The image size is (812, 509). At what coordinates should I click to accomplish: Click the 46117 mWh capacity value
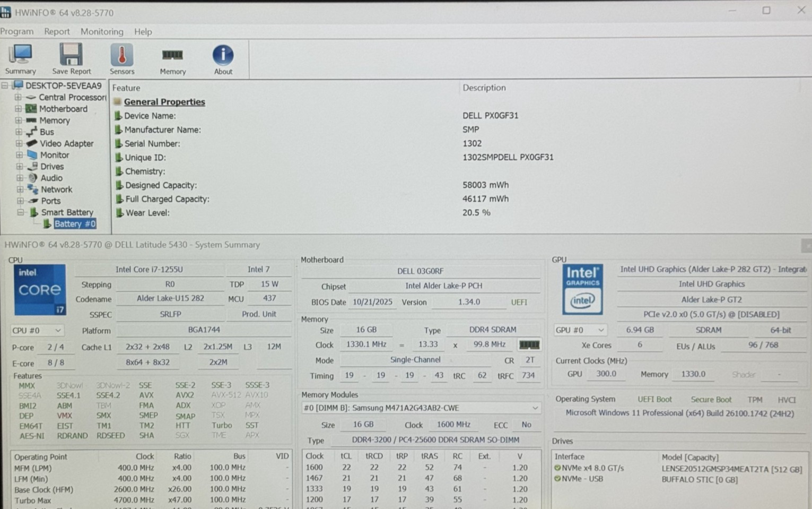[x=485, y=199]
